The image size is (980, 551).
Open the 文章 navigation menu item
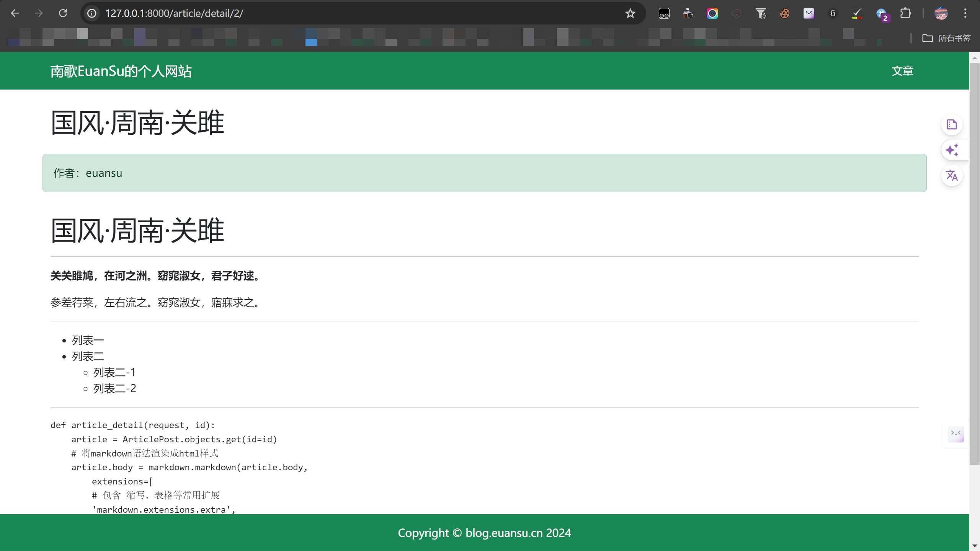pyautogui.click(x=902, y=71)
